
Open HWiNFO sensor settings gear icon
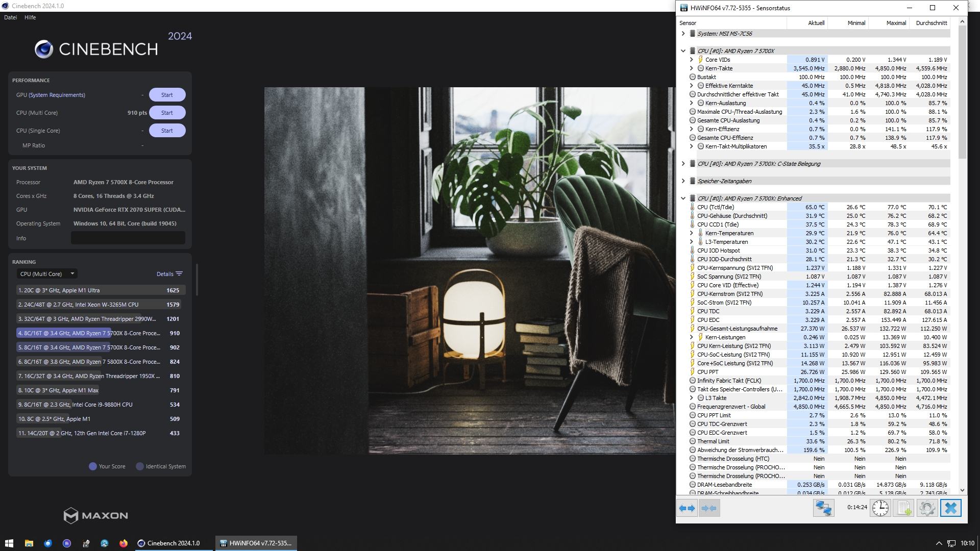pyautogui.click(x=927, y=508)
